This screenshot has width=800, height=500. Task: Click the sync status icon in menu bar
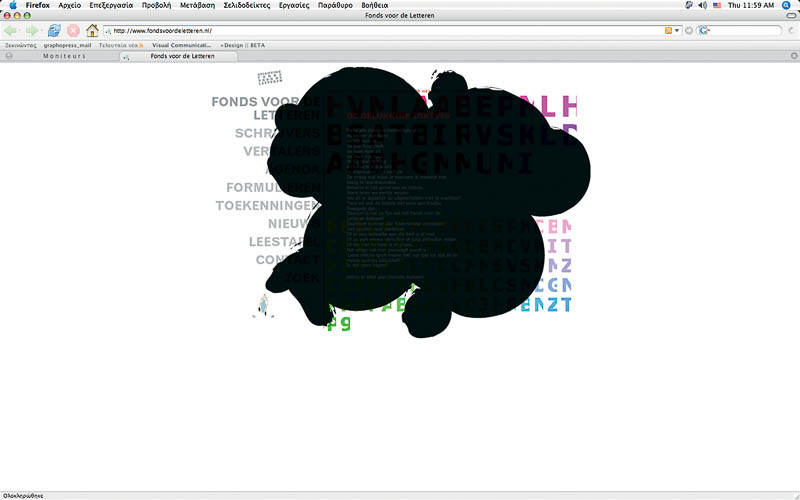689,5
